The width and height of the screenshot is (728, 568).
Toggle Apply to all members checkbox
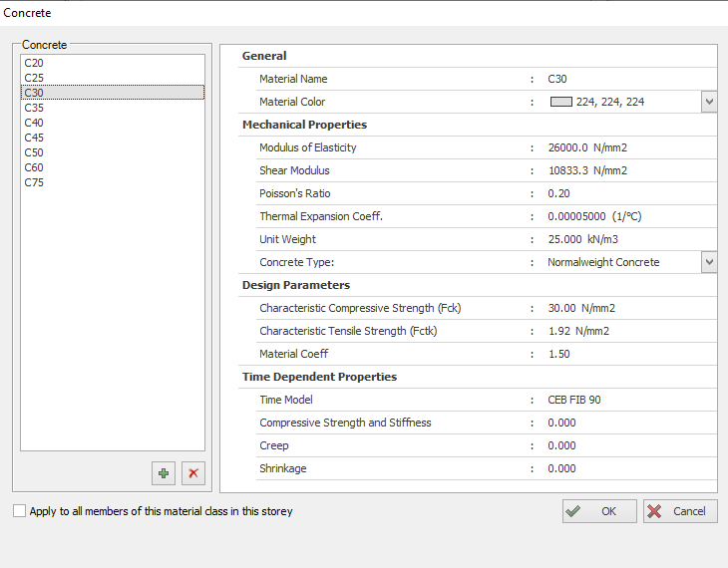(20, 511)
